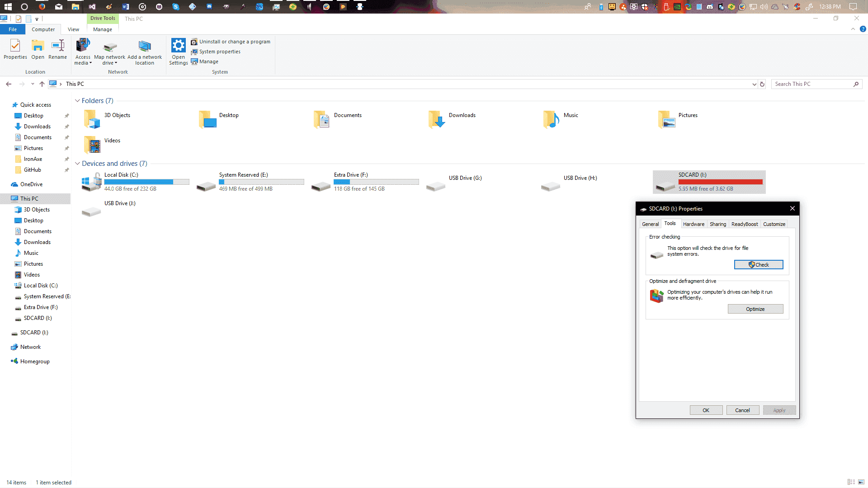Open the Action Center notifications icon
868x488 pixels.
[x=853, y=7]
